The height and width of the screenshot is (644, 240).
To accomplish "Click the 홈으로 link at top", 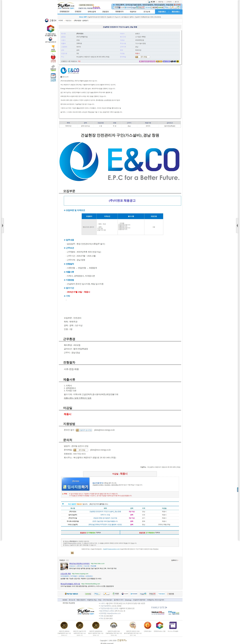I will 177,2.
